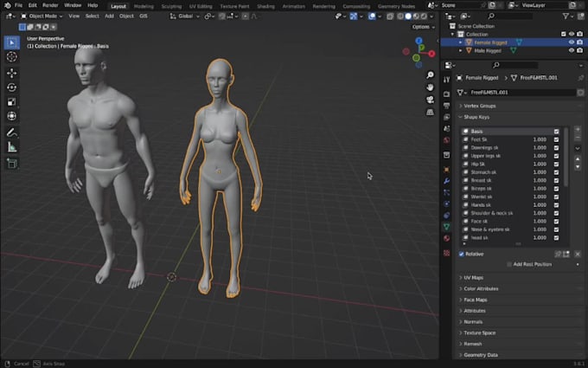Click the Hip Sk value 1.000
Viewport: 588px width, 368px height.
(540, 165)
